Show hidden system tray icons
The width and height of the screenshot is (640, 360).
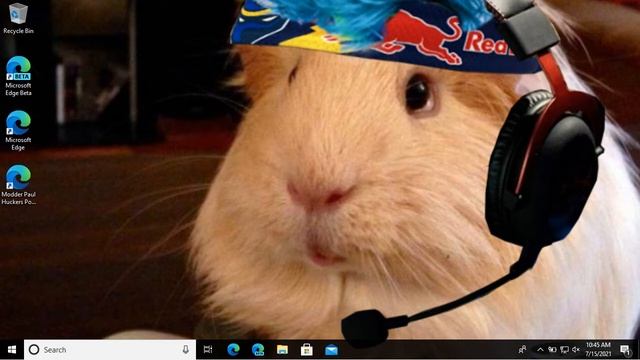[540, 350]
